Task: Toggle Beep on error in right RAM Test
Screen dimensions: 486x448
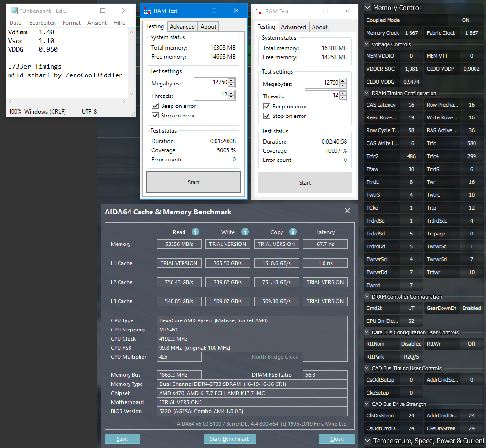Action: (267, 106)
